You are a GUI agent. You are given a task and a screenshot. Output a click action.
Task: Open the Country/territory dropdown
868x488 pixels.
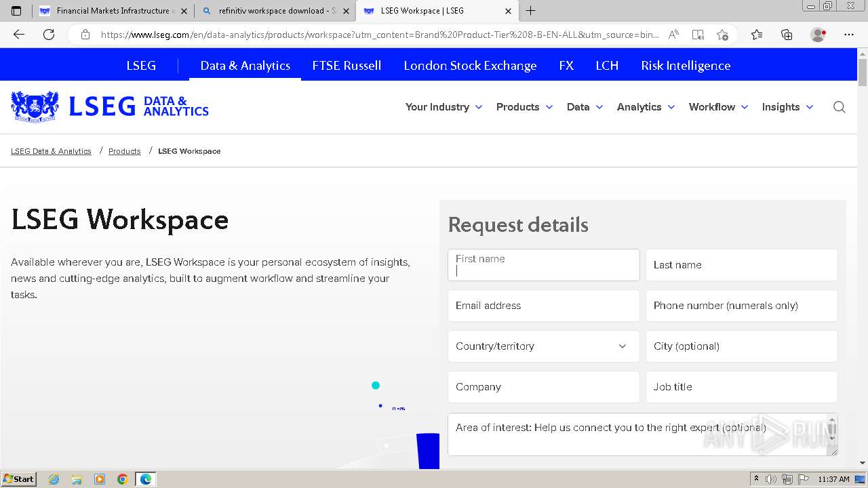pos(543,346)
